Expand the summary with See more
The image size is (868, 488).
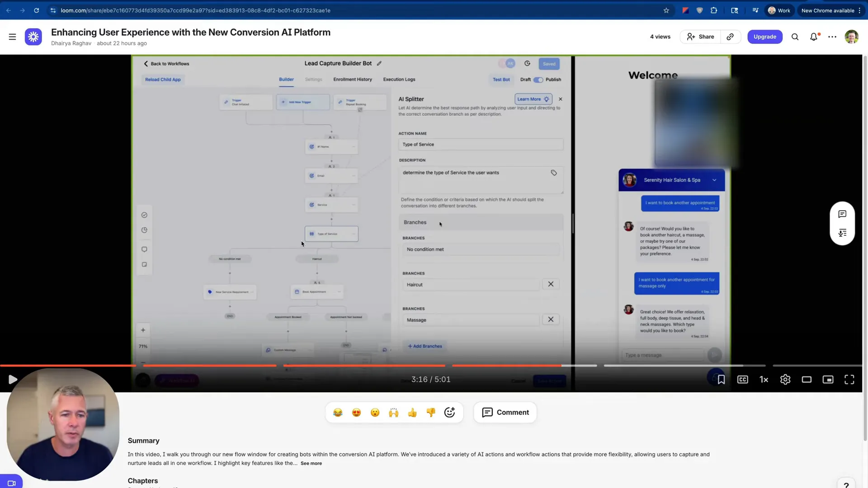point(311,463)
